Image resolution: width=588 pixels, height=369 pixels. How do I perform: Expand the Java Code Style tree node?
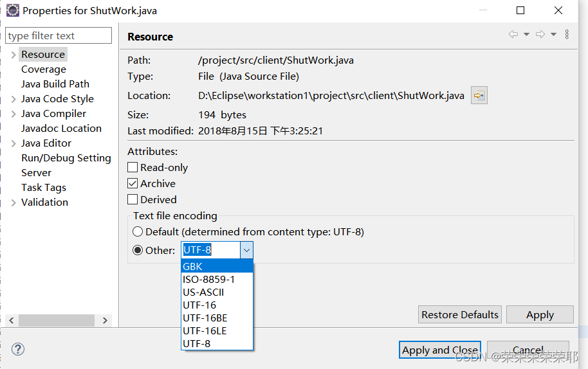14,99
